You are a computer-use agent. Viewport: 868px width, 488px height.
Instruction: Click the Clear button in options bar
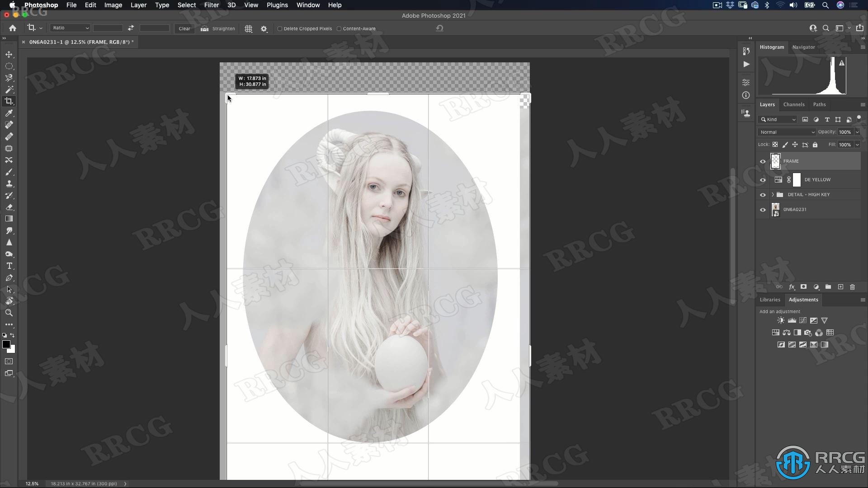coord(184,28)
